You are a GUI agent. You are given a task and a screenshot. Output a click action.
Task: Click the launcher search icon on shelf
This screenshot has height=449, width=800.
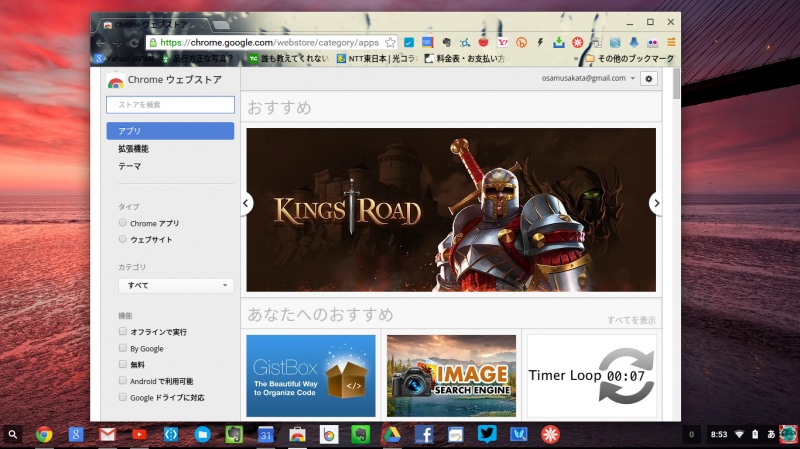[12, 434]
